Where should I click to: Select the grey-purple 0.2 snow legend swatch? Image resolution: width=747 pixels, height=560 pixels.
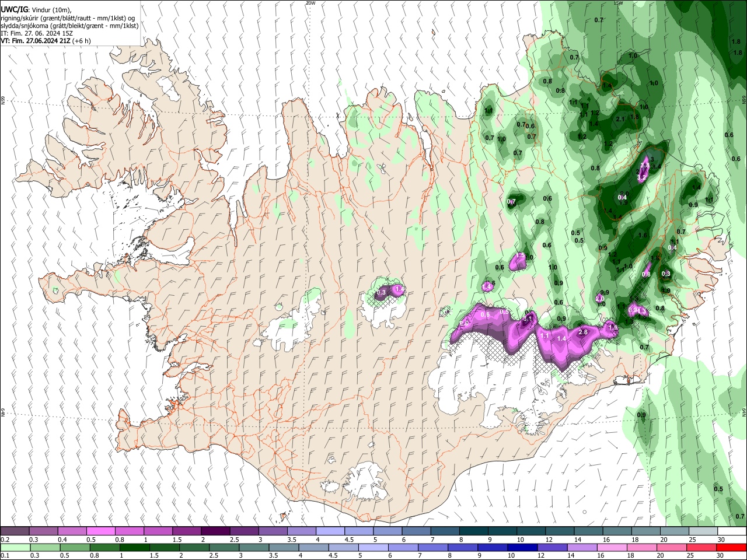pyautogui.click(x=15, y=531)
